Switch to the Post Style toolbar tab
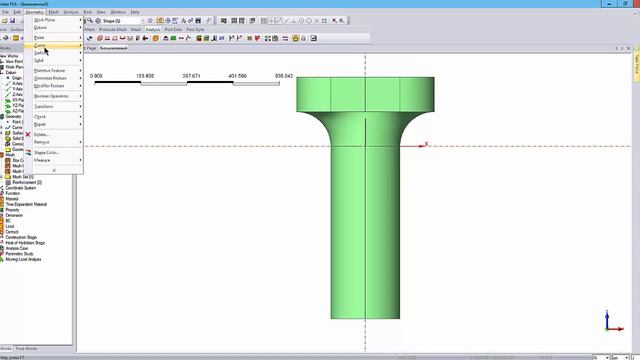This screenshot has height=360, width=640. pos(195,29)
